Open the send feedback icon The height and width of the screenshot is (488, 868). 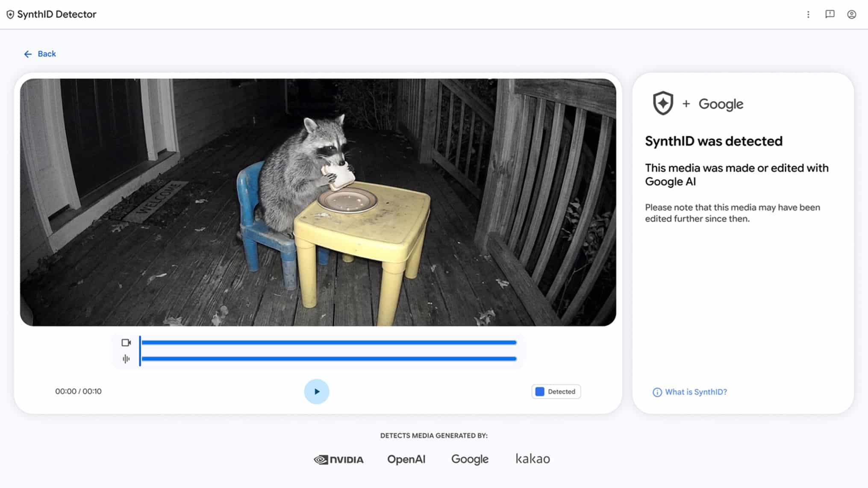coord(830,15)
